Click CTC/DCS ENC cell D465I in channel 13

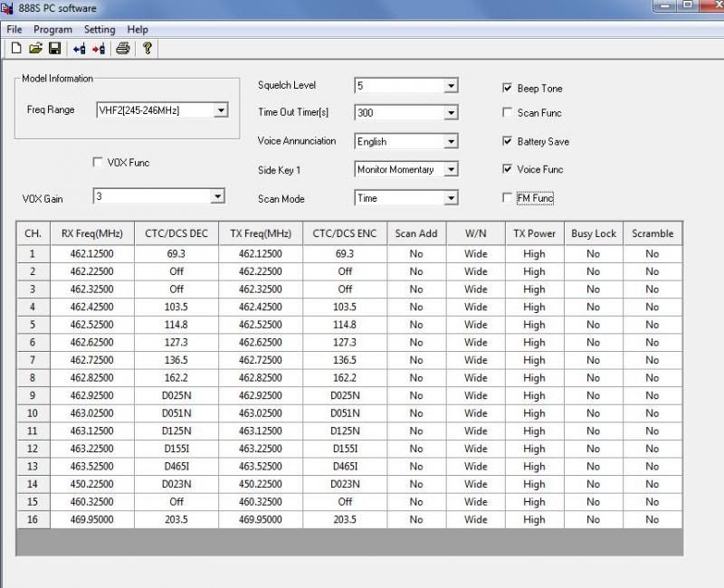tap(345, 467)
